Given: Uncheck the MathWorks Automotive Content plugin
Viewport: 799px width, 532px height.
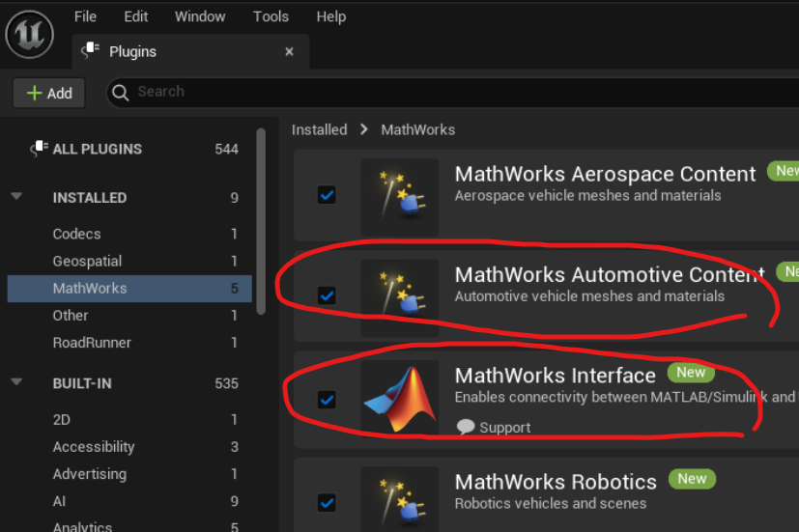Looking at the screenshot, I should click(327, 295).
